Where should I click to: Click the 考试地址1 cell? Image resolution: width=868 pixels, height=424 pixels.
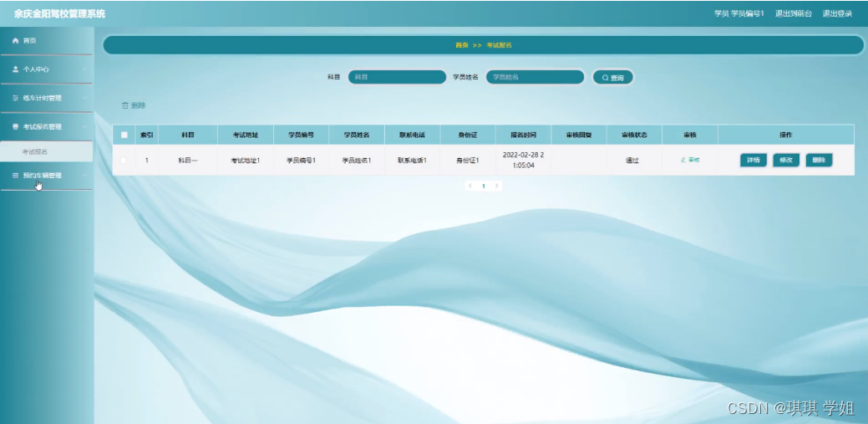point(246,161)
